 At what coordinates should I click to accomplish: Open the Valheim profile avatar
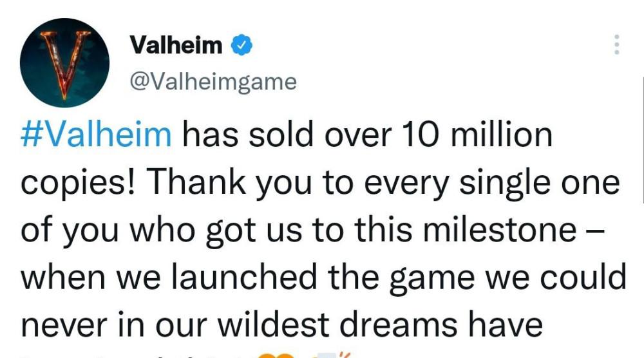coord(64,63)
